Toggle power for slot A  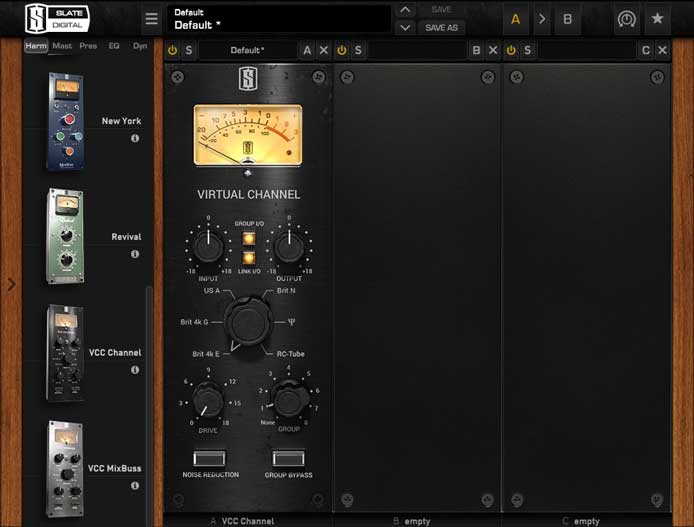pos(173,50)
